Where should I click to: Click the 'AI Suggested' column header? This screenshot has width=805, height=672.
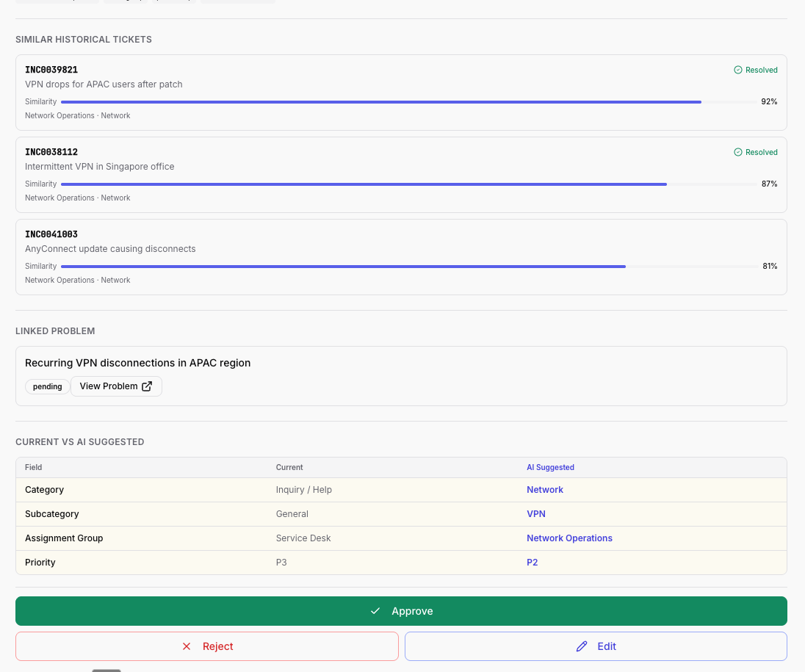tap(550, 467)
